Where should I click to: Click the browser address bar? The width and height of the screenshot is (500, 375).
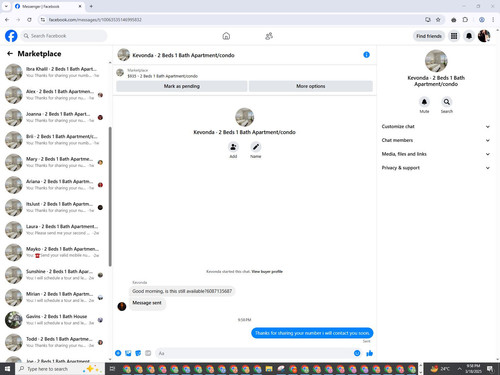tap(233, 20)
